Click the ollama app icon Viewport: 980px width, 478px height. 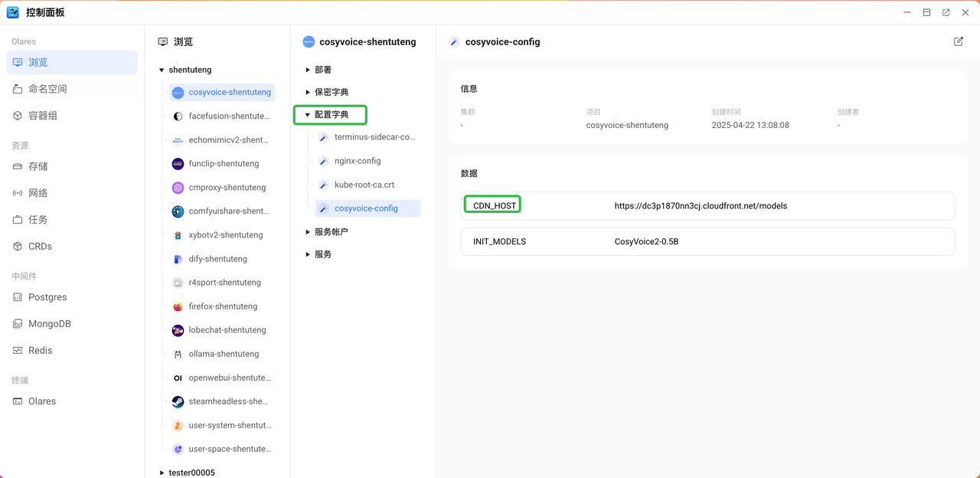point(178,354)
